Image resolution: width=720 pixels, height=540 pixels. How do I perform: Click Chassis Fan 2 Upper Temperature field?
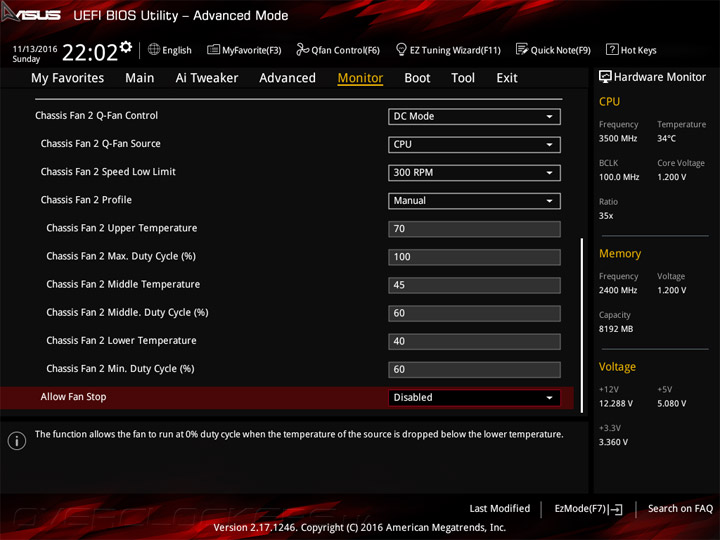click(x=474, y=229)
